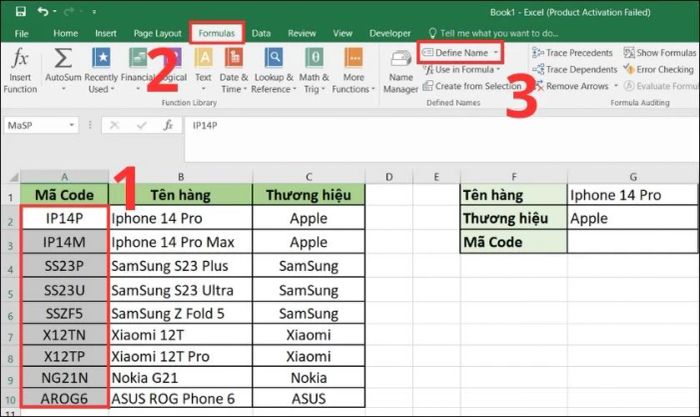Select empty cell next to Mã Code in G3
The width and height of the screenshot is (700, 417).
(x=632, y=242)
